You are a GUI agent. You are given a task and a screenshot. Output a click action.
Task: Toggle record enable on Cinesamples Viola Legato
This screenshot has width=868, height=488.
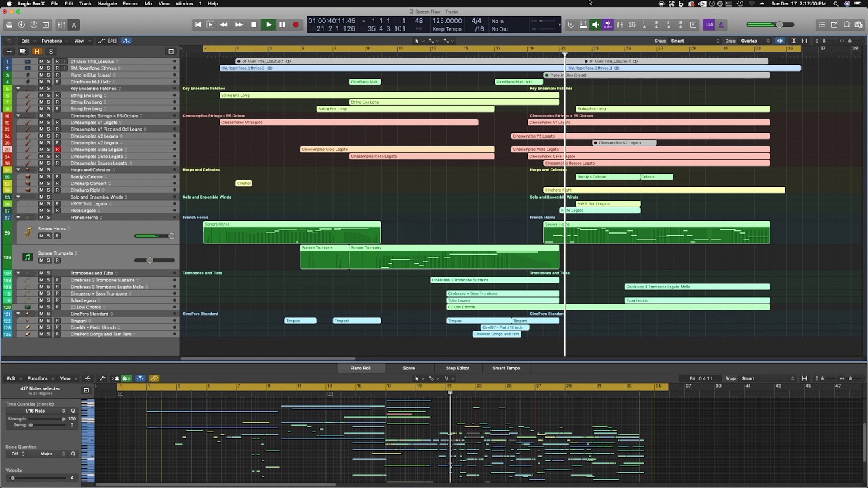click(57, 150)
